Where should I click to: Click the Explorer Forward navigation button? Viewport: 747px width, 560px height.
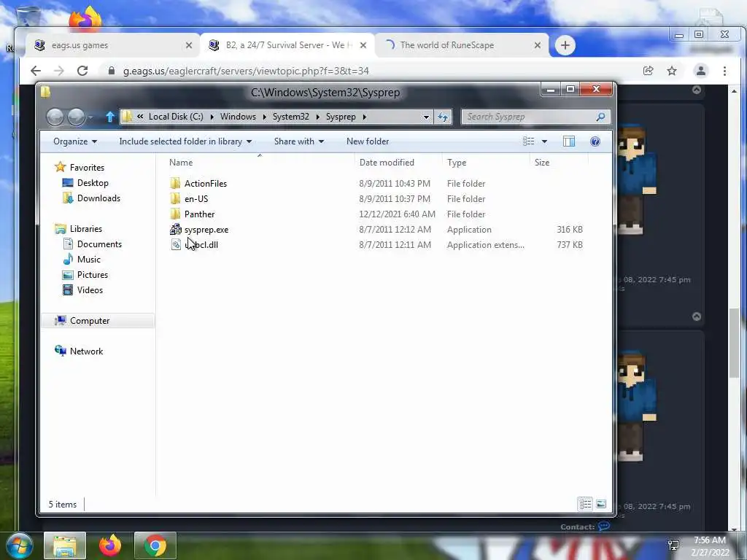tap(76, 117)
